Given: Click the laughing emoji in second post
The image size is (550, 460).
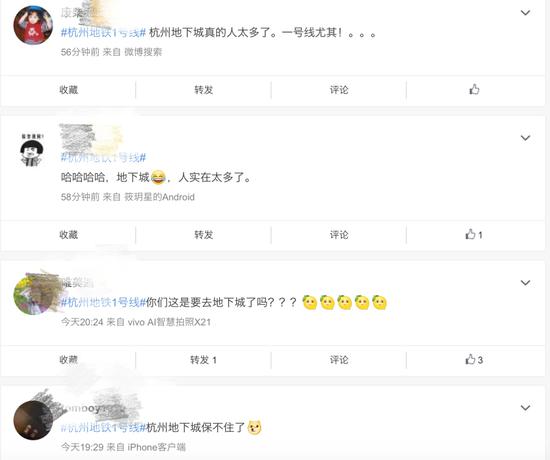Looking at the screenshot, I should [x=158, y=177].
